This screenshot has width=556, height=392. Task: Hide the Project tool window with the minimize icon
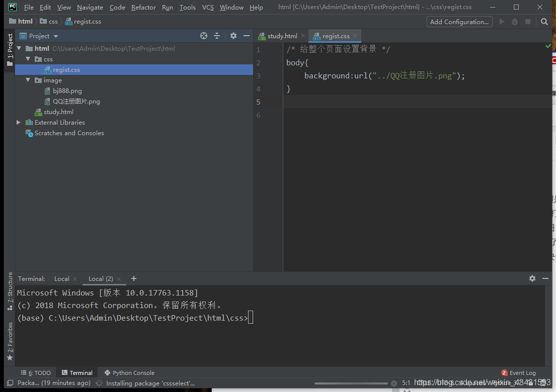tap(246, 36)
